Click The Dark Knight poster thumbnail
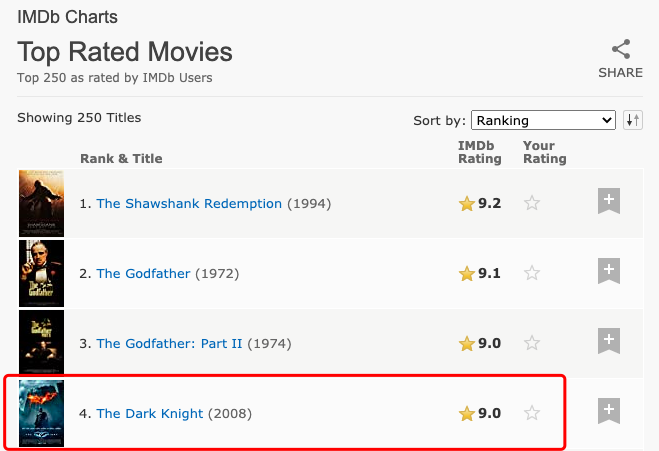659x451 pixels. (x=42, y=413)
